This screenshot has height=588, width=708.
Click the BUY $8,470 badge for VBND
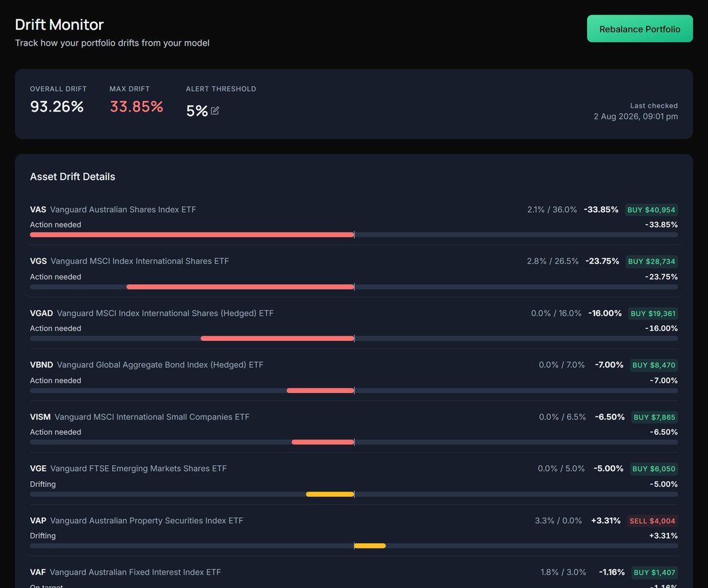point(654,365)
